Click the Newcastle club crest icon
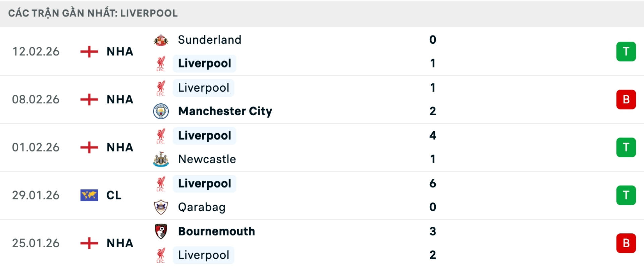This screenshot has width=644, height=266. (161, 159)
